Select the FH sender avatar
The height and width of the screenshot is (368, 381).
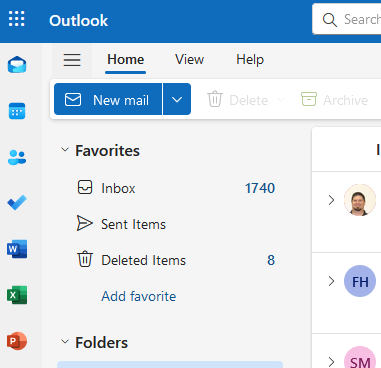coord(360,281)
